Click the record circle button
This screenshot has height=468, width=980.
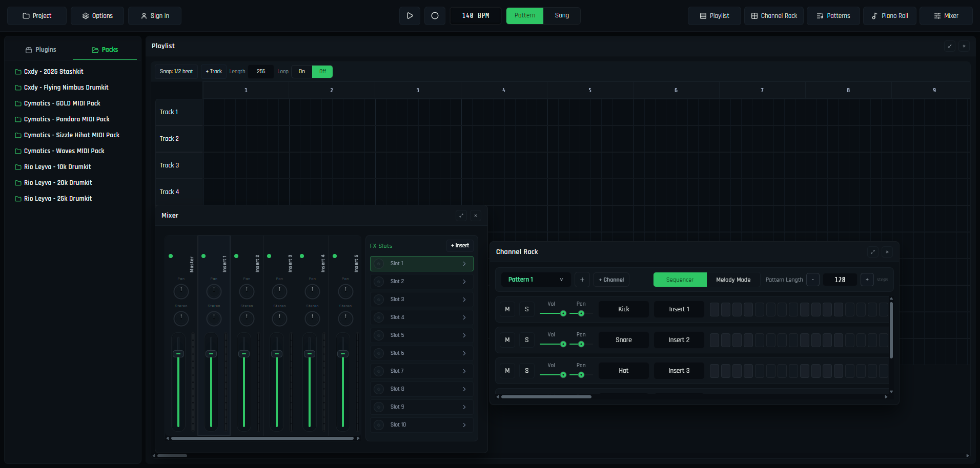coord(435,16)
